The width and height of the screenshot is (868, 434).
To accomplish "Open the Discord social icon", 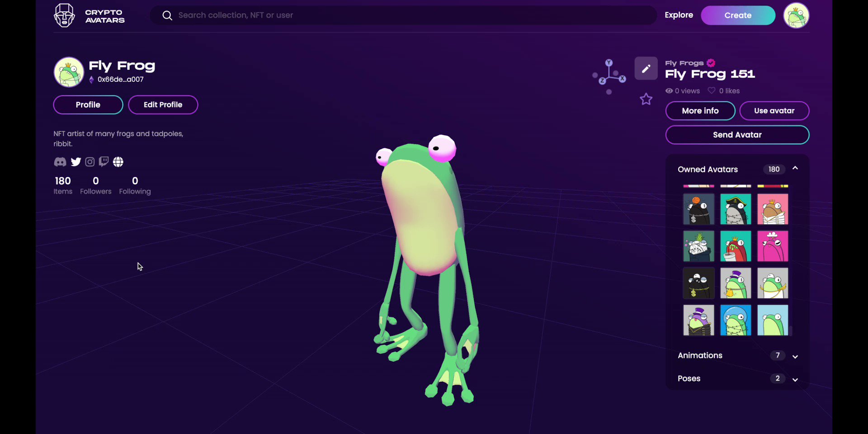I will tap(60, 162).
